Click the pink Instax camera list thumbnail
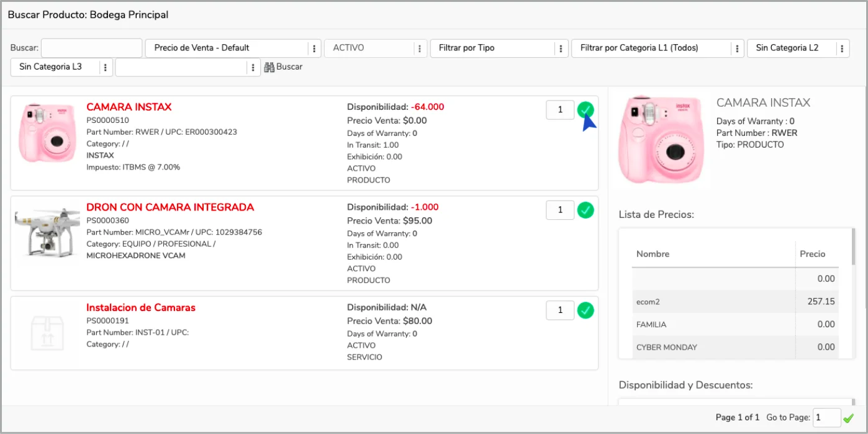The height and width of the screenshot is (434, 868). click(48, 132)
